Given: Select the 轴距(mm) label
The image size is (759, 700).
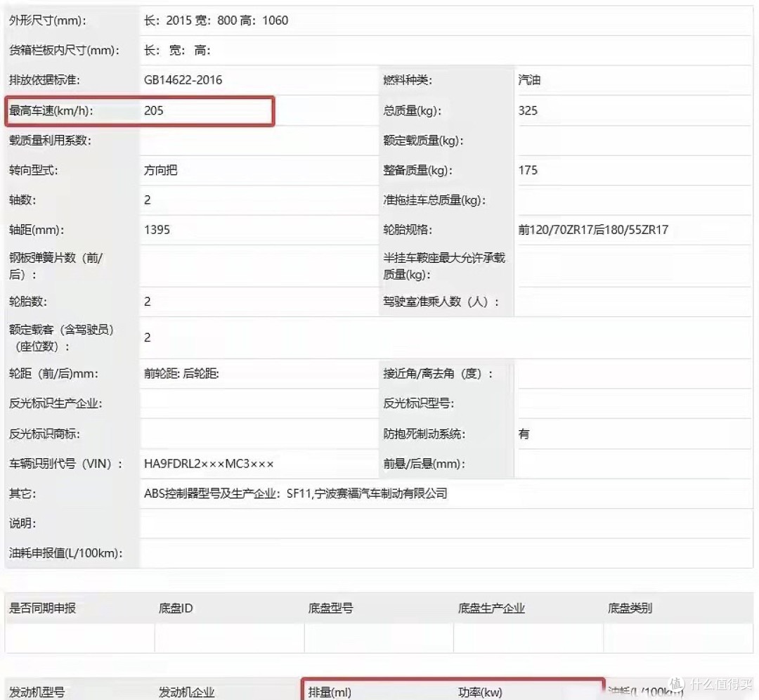Looking at the screenshot, I should pos(37,229).
